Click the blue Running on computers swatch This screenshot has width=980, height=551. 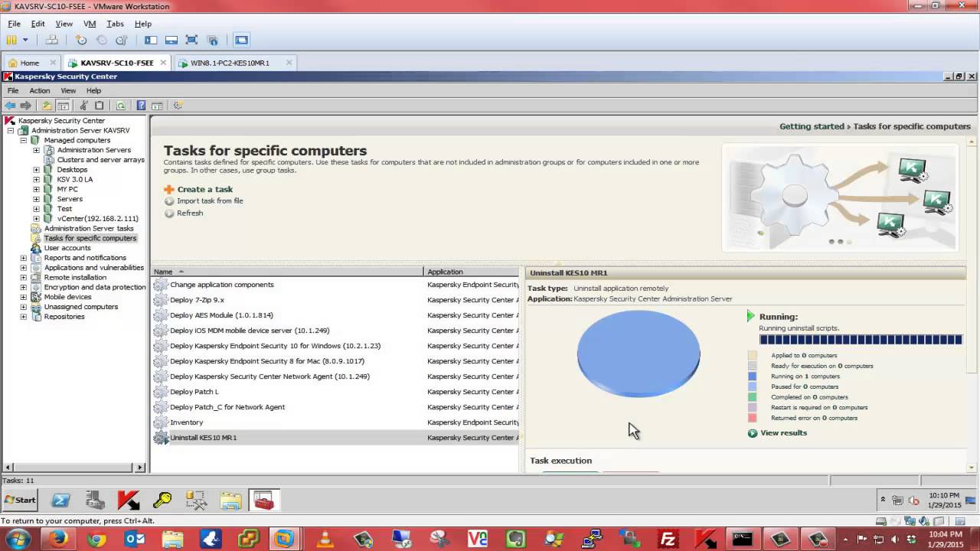click(x=753, y=376)
